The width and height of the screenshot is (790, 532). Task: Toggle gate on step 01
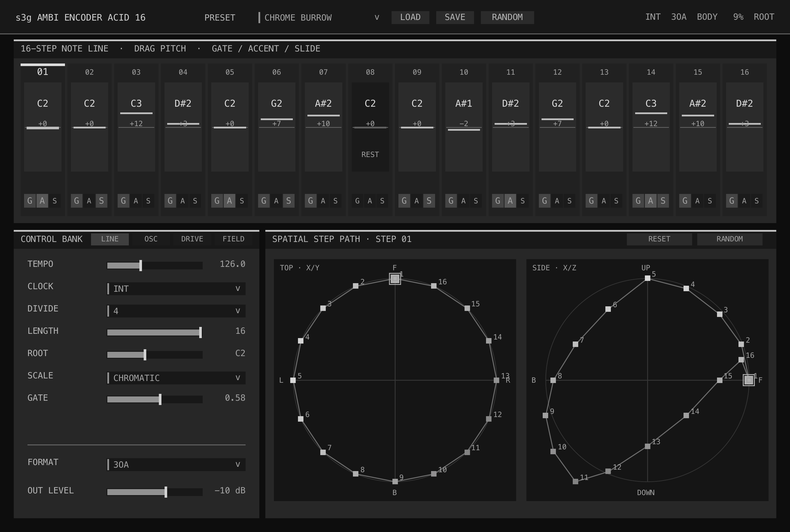30,201
